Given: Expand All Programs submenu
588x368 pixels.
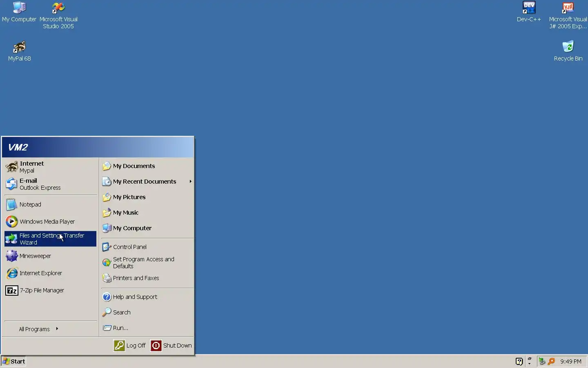Looking at the screenshot, I should pyautogui.click(x=51, y=329).
